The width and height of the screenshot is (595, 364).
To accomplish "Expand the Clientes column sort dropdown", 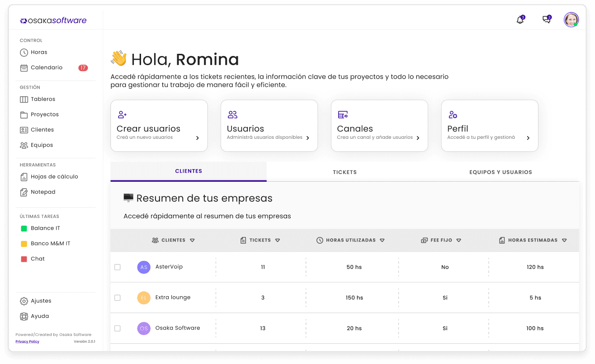I will (192, 241).
